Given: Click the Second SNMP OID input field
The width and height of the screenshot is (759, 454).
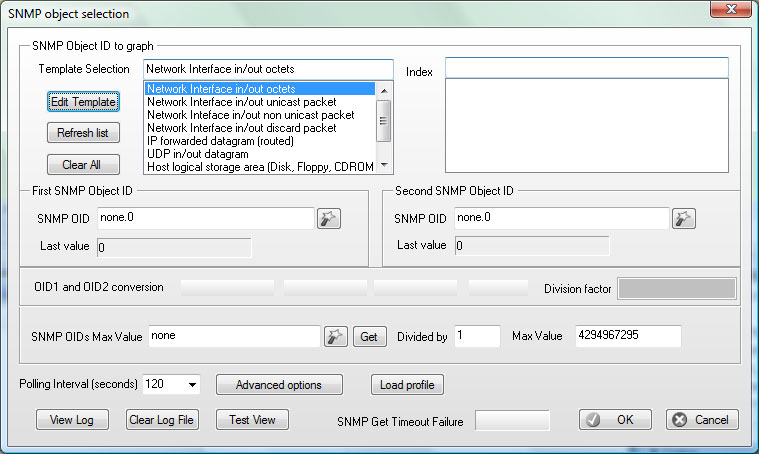Looking at the screenshot, I should [562, 218].
